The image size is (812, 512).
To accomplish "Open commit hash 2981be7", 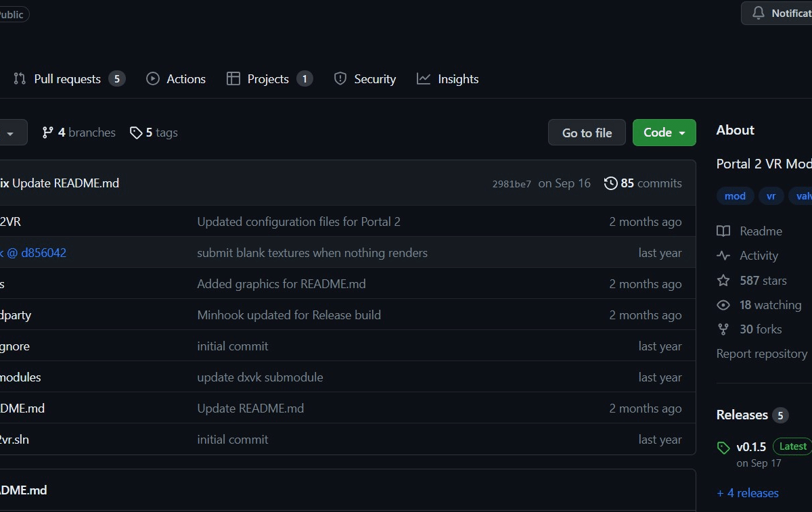I will [512, 184].
